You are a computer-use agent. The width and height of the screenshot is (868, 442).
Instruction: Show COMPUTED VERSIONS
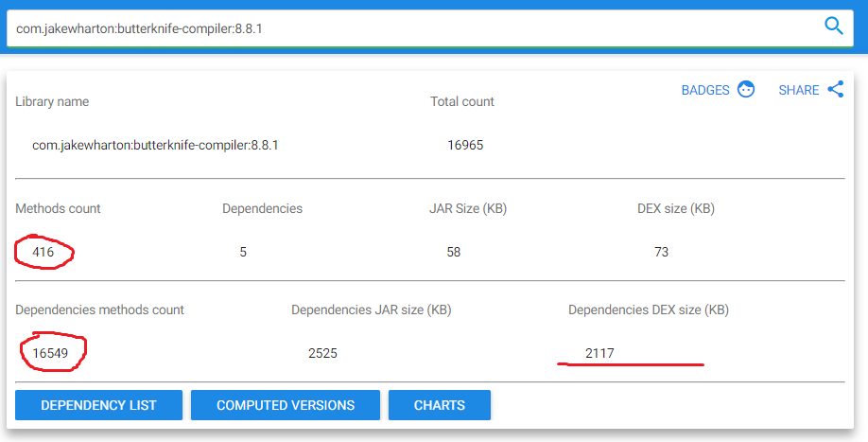286,405
